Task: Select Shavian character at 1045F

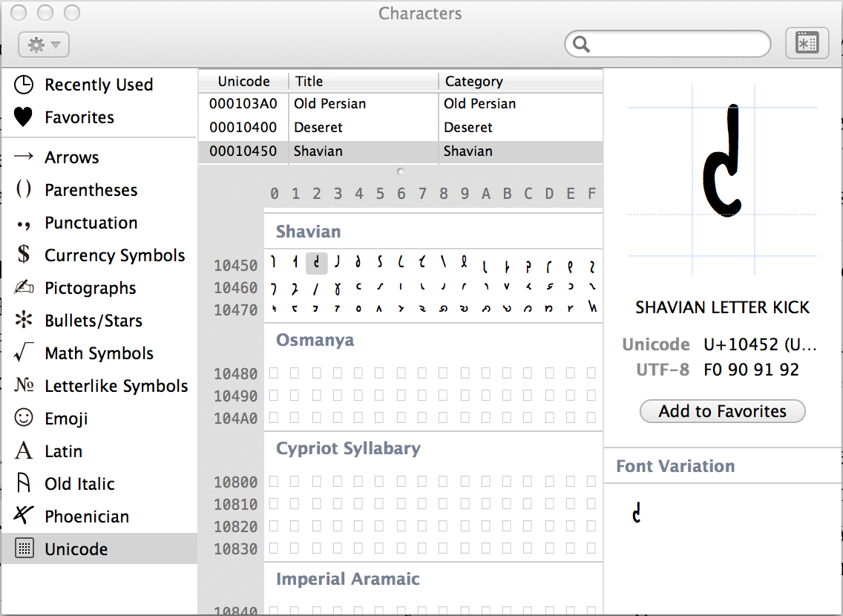Action: [591, 266]
